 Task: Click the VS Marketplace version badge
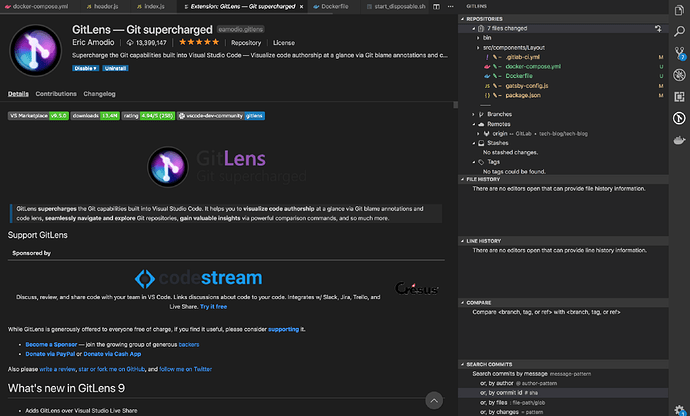click(x=38, y=116)
